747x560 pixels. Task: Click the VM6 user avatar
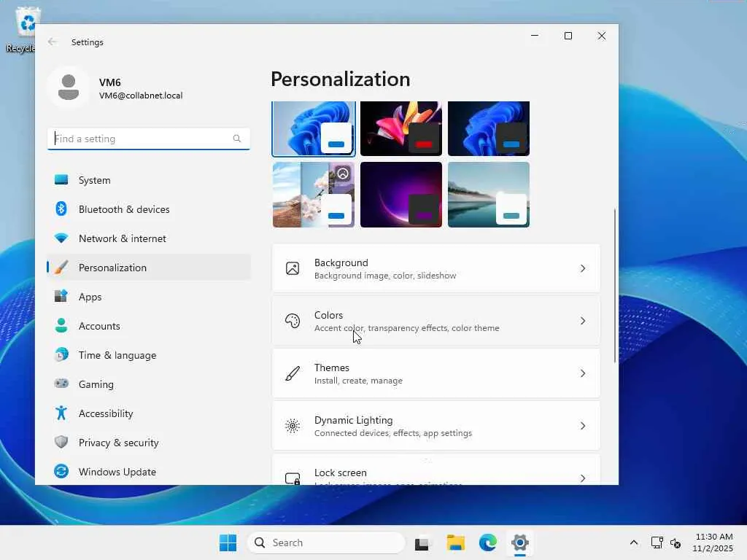coord(69,87)
